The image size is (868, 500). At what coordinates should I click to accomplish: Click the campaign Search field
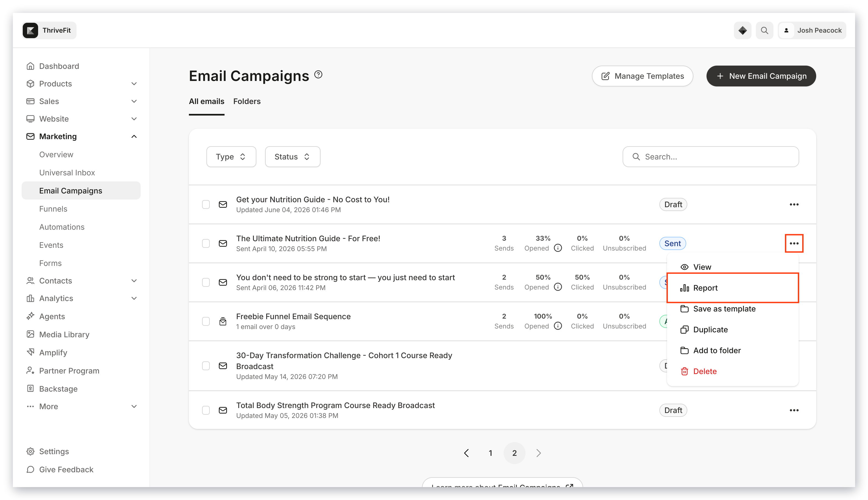coord(711,157)
